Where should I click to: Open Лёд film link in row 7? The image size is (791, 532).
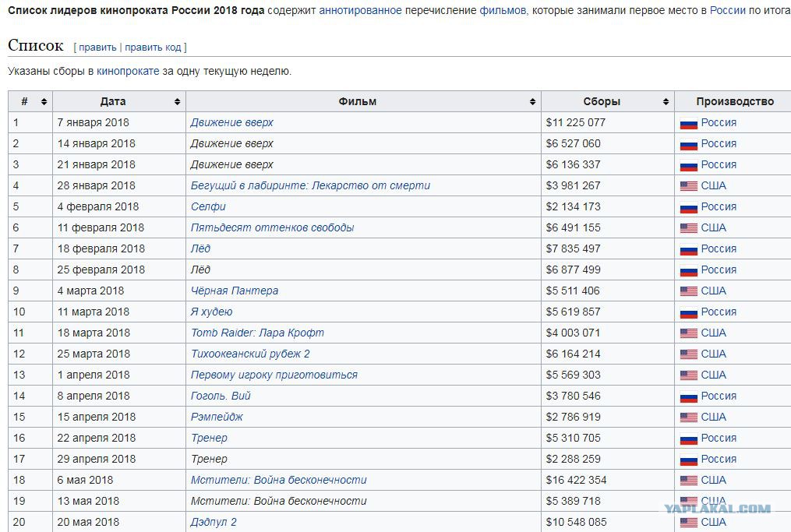(200, 248)
